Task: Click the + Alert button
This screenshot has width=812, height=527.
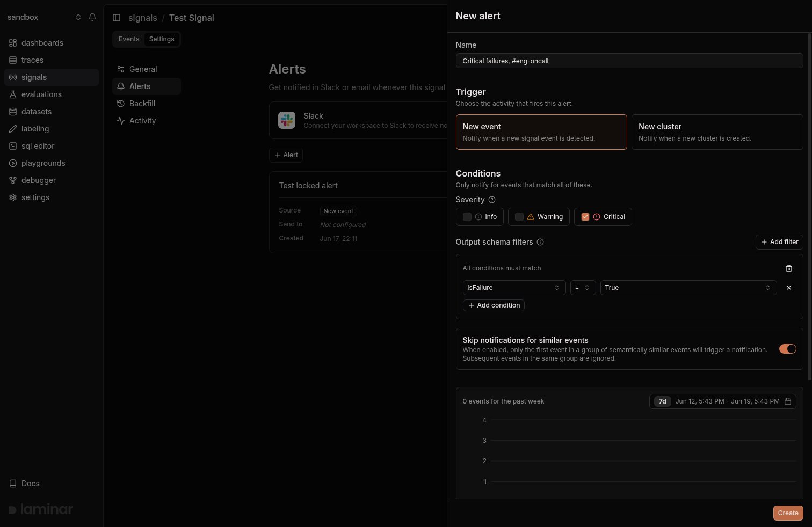Action: [286, 155]
